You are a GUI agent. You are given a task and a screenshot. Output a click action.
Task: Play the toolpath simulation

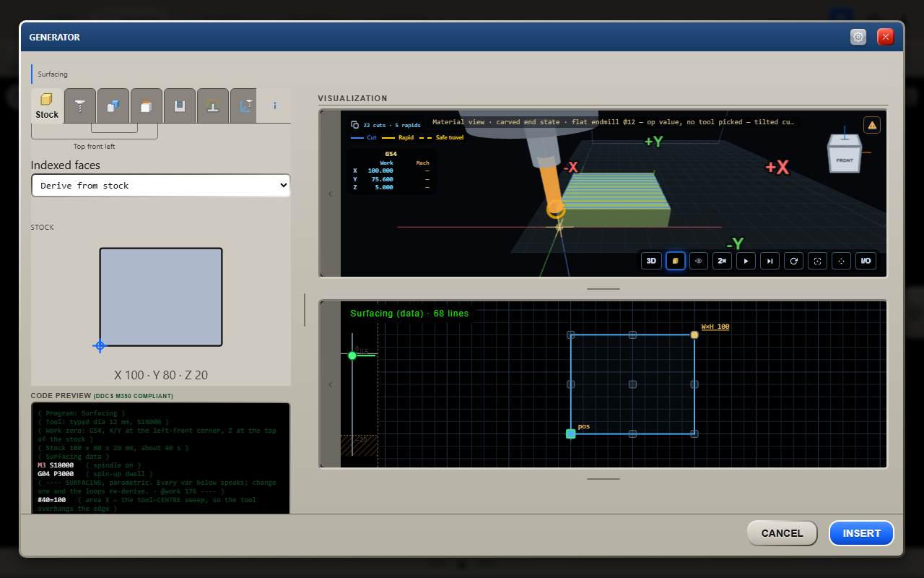coord(746,261)
